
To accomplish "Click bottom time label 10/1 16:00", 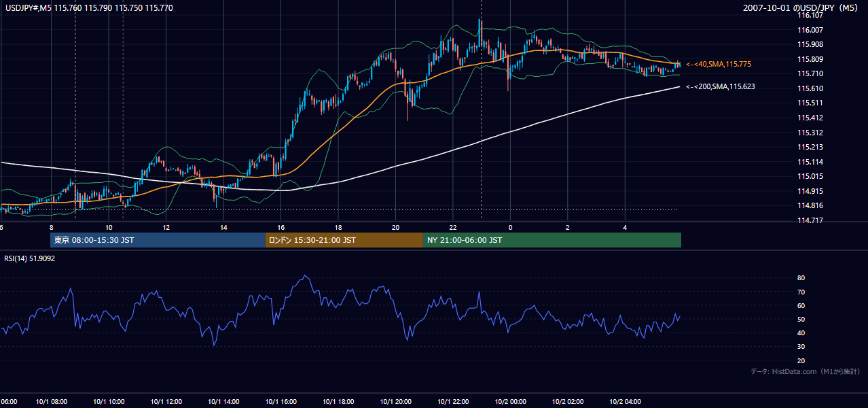I will 281,402.
